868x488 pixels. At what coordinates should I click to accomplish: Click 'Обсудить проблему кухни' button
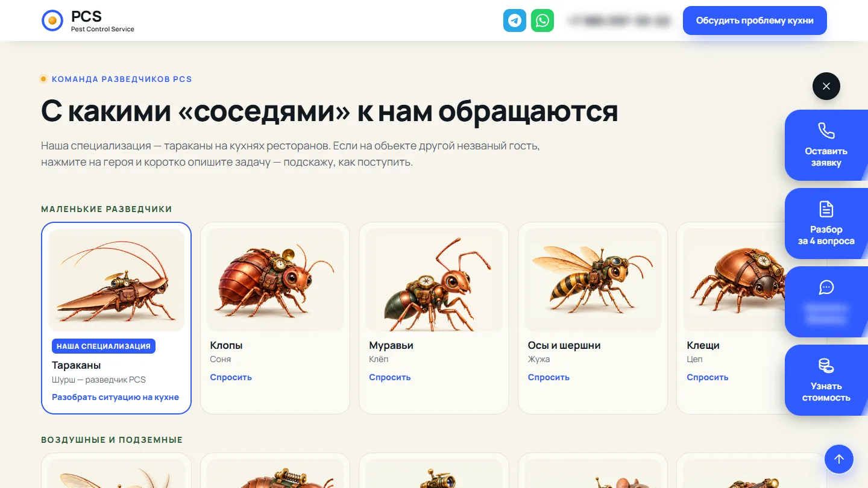tap(755, 20)
